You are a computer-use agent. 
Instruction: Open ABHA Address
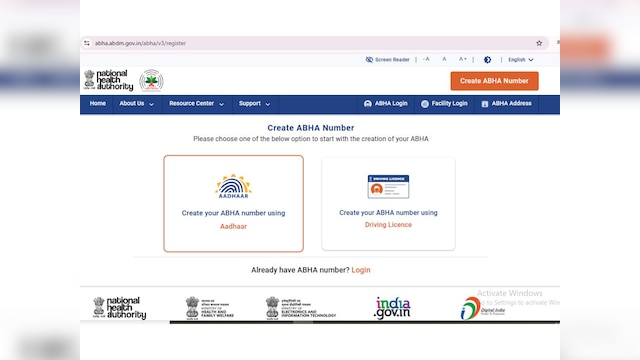point(507,104)
